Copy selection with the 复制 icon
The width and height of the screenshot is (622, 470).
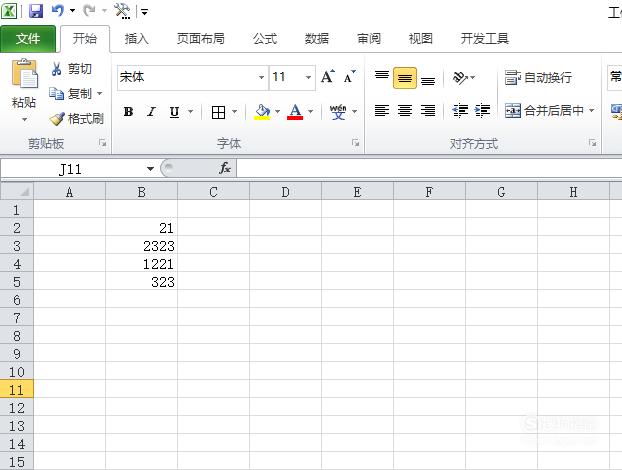56,94
